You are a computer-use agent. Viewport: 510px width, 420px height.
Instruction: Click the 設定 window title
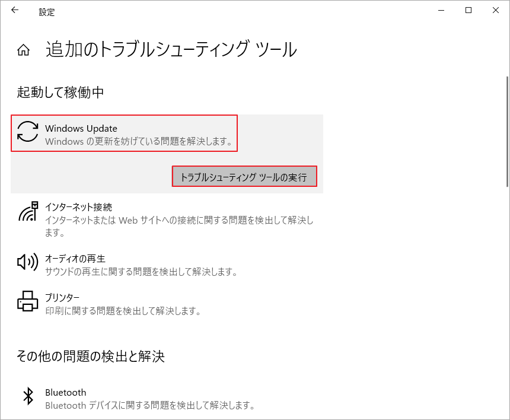47,12
